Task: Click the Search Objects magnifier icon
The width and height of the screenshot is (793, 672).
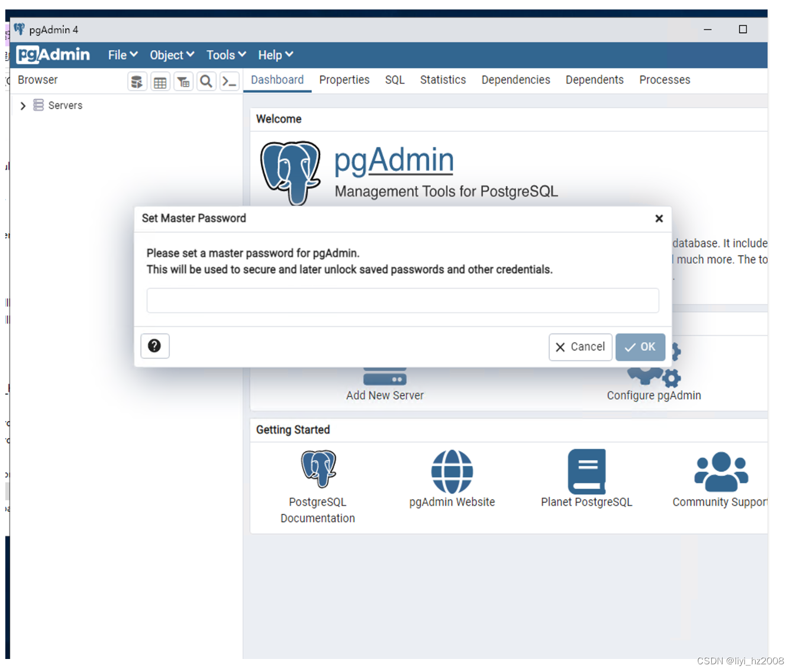Action: [x=206, y=82]
